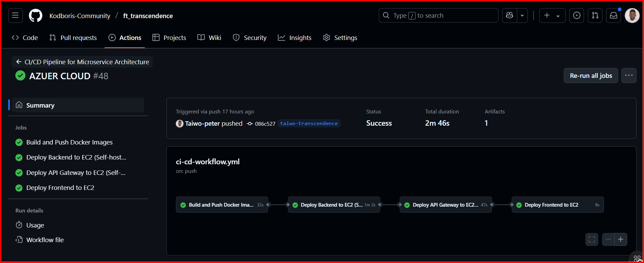Open Deploy Frontend to EC2 graph node

pyautogui.click(x=558, y=205)
